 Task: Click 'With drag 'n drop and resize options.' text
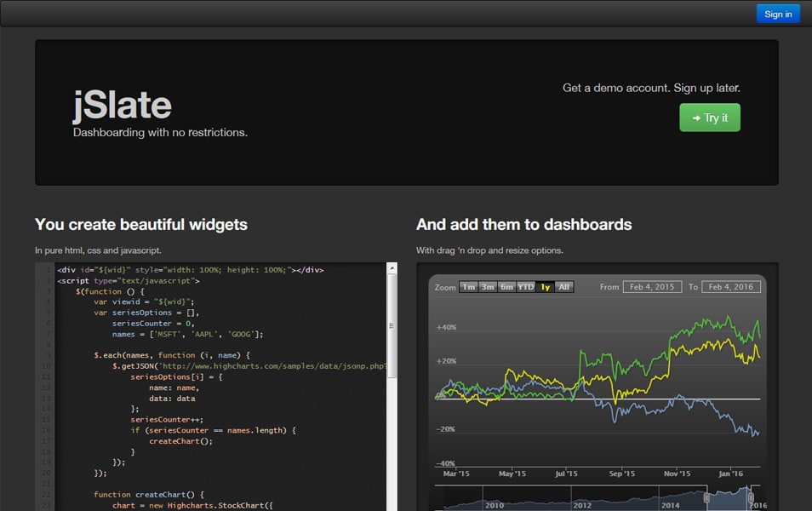(x=489, y=250)
